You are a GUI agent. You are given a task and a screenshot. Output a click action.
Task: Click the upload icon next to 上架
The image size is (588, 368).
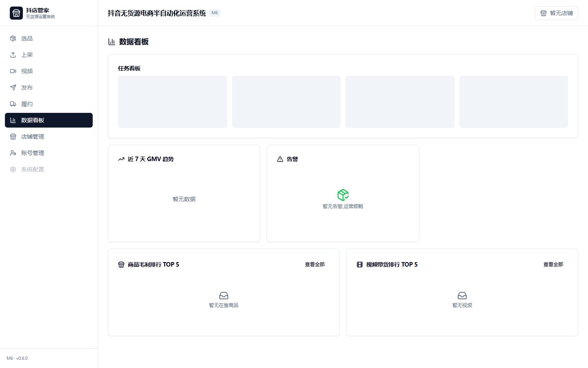(x=13, y=55)
